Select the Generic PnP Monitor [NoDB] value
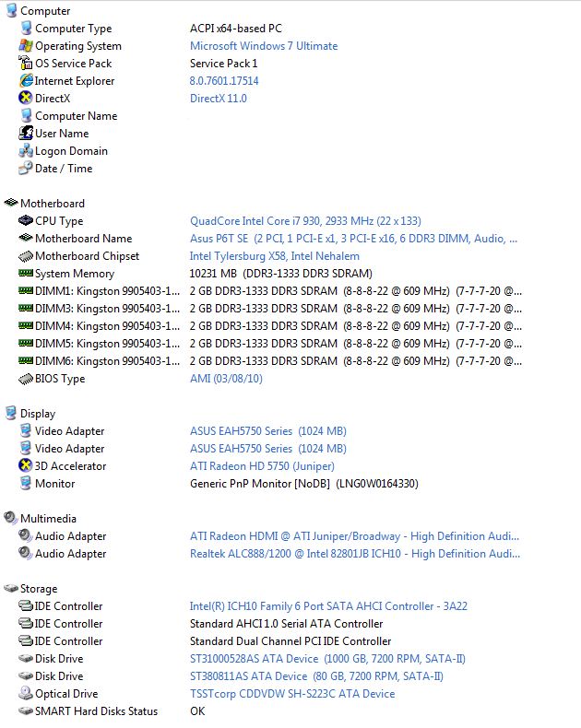The height and width of the screenshot is (728, 581). tap(304, 484)
